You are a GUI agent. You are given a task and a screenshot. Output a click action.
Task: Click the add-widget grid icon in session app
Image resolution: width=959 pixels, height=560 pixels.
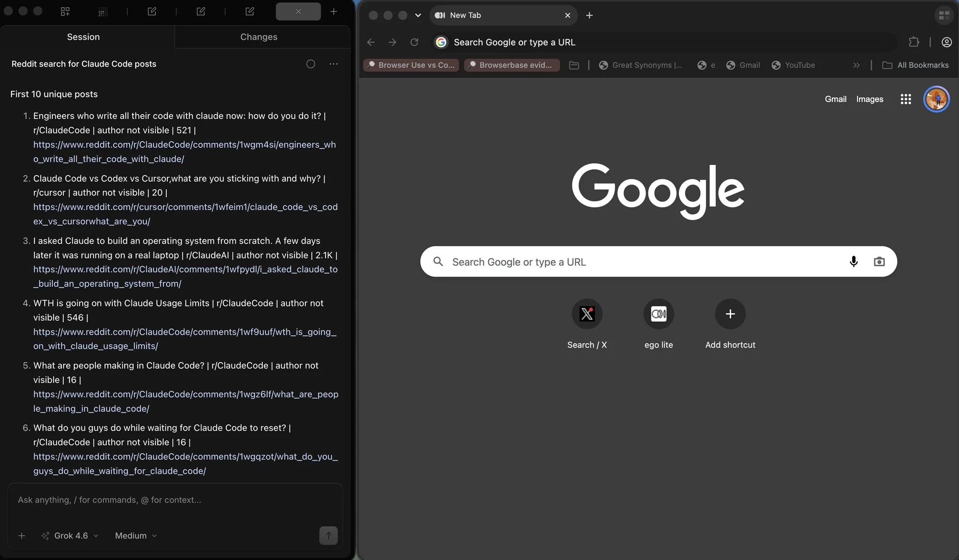click(x=65, y=12)
